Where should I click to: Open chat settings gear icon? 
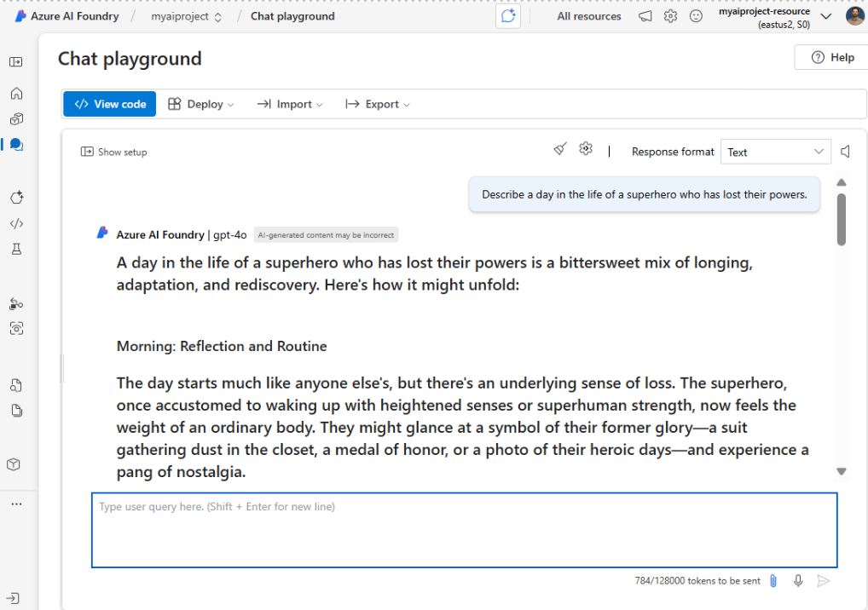[585, 149]
